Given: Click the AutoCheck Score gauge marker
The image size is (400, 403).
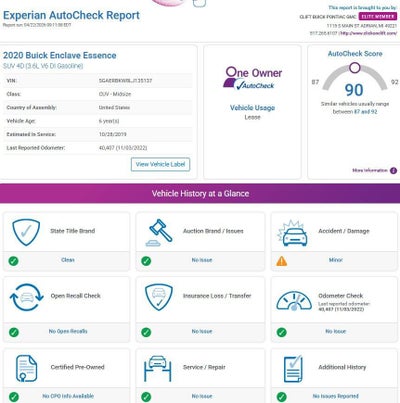Looking at the screenshot, I should click(x=355, y=68).
